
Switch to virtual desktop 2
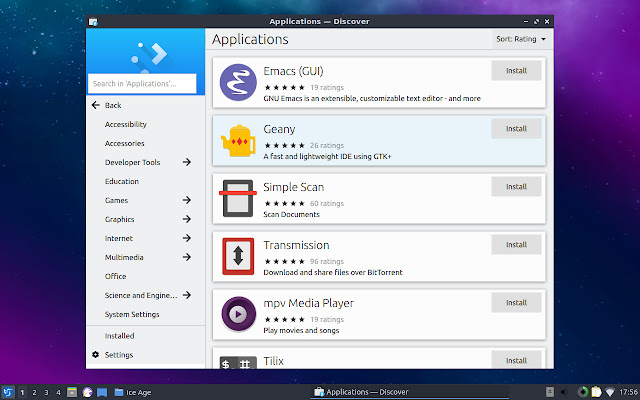(34, 392)
